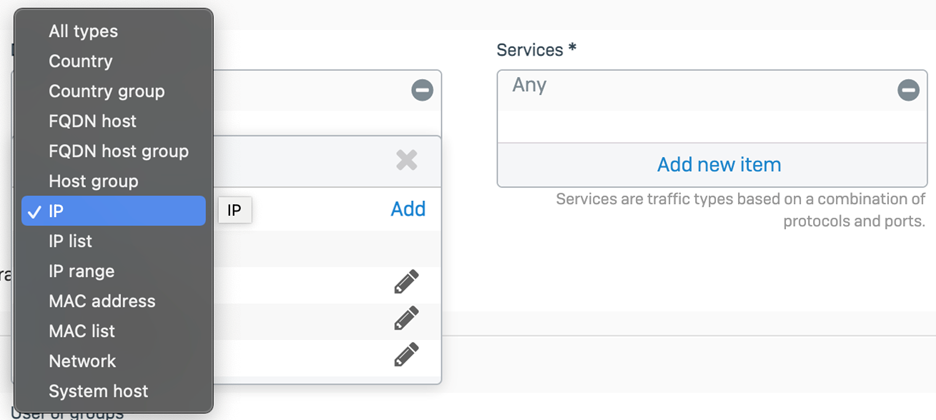Pick Country group option
This screenshot has height=420, width=936.
pyautogui.click(x=106, y=91)
